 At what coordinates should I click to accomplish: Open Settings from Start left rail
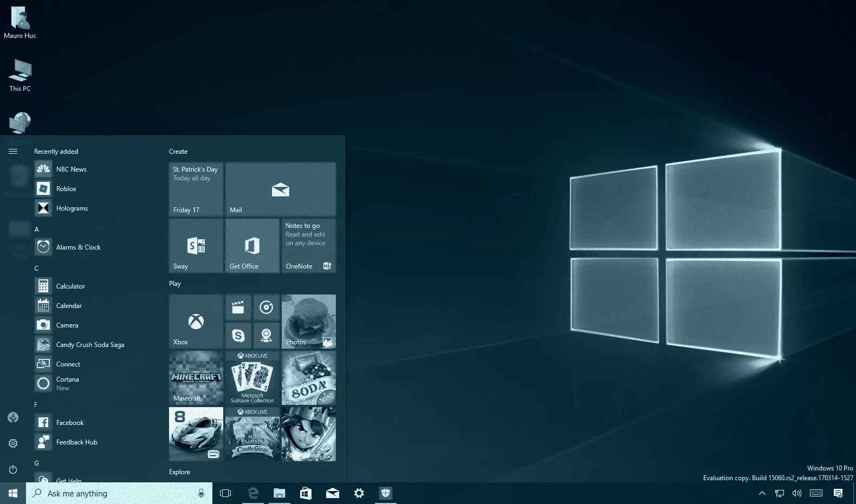click(13, 443)
